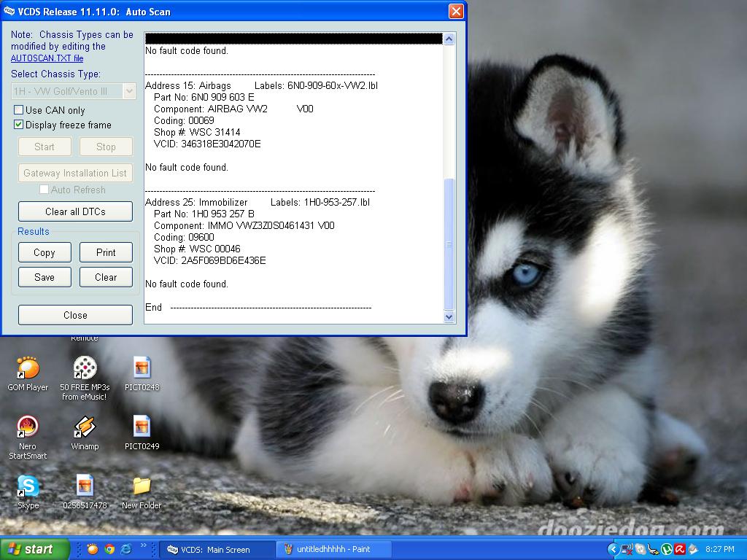Click the scan results scrollbar down arrow

(x=449, y=316)
